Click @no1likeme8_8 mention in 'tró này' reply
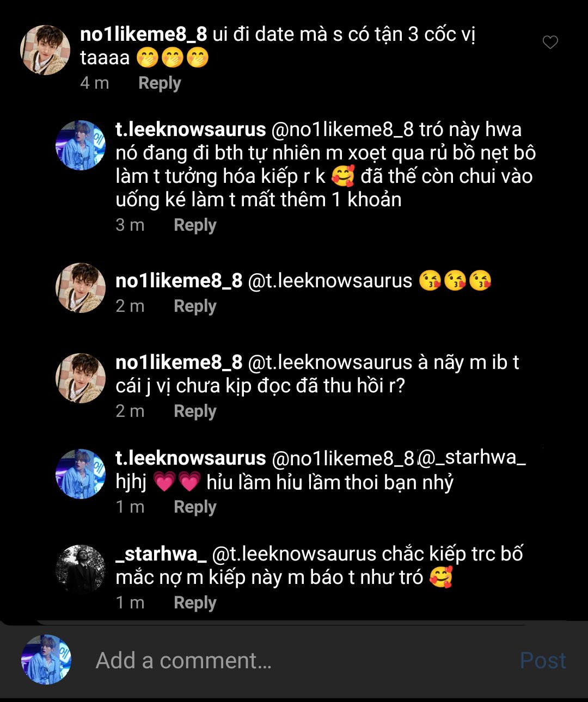588x702 pixels. coord(342,130)
